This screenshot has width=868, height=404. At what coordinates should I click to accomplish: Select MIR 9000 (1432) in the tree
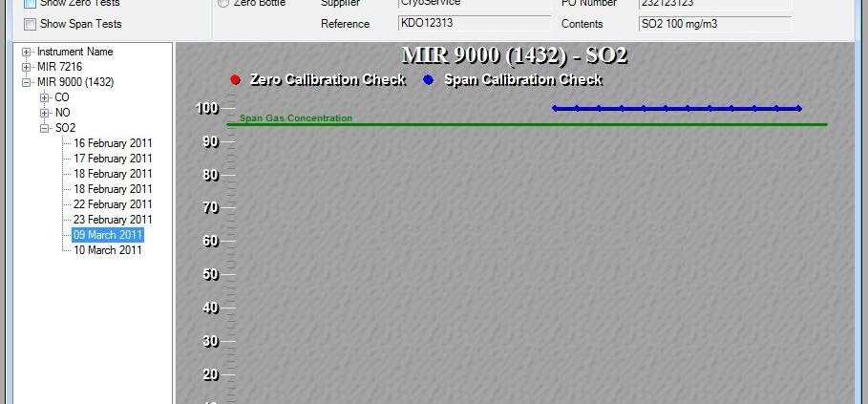pos(75,82)
